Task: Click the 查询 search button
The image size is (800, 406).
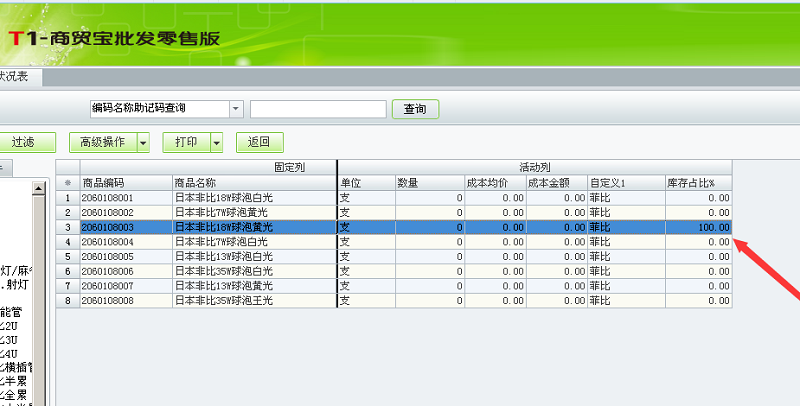Action: coord(415,109)
